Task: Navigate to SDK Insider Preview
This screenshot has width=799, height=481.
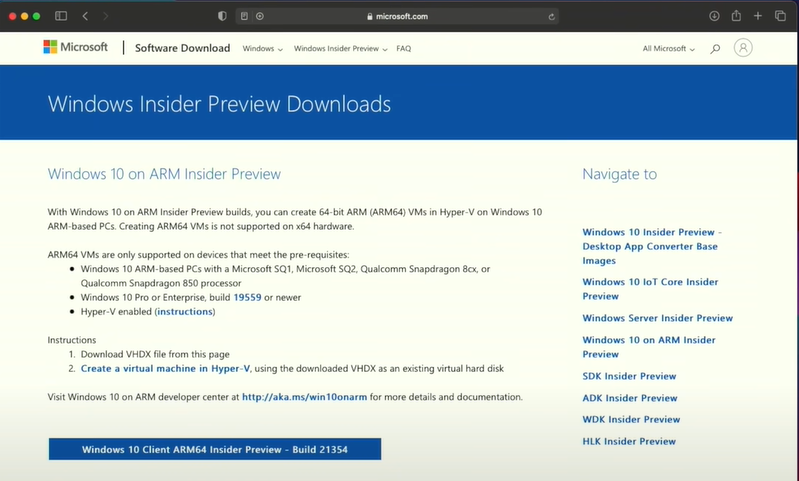Action: coord(629,376)
